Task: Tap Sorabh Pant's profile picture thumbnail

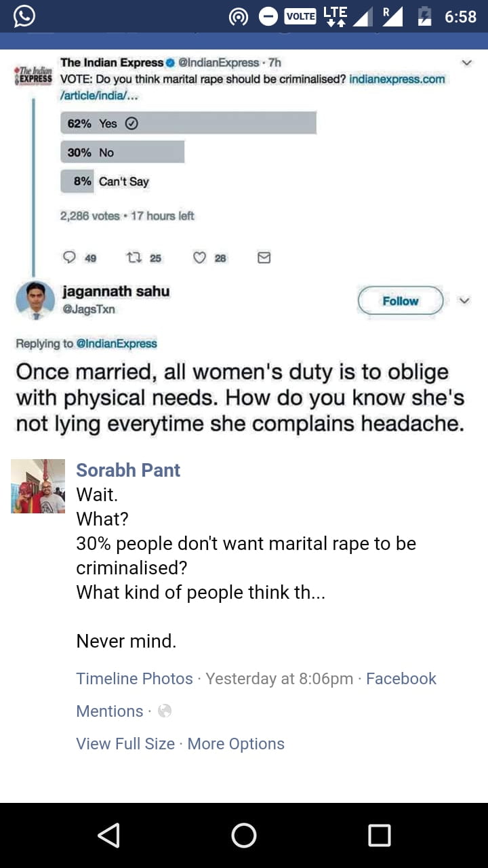Action: coord(38,486)
